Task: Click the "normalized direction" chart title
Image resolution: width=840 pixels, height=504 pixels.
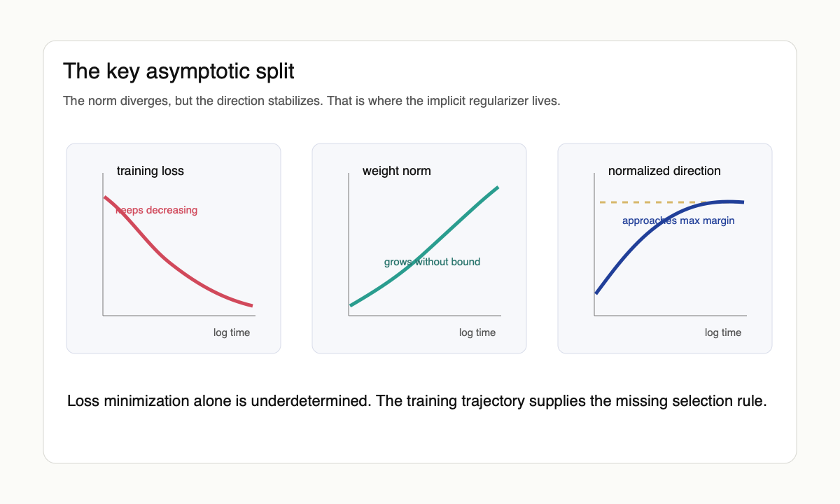Action: 664,171
